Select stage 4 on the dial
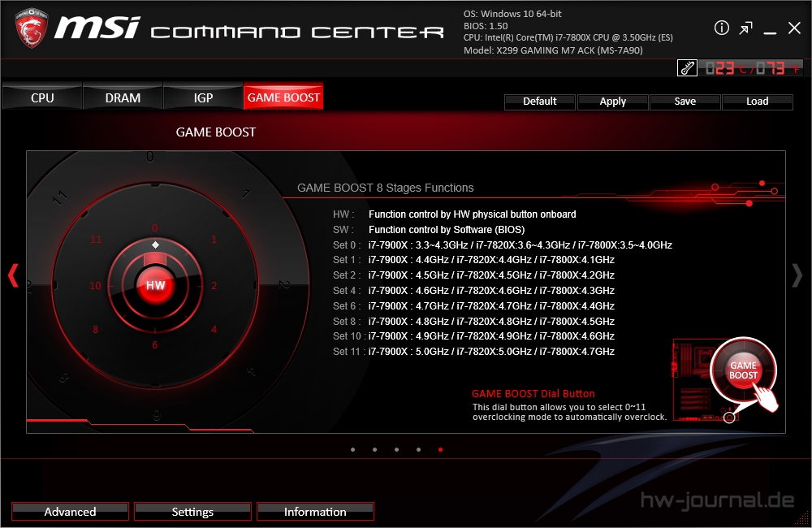Viewport: 812px width, 528px height. click(214, 330)
